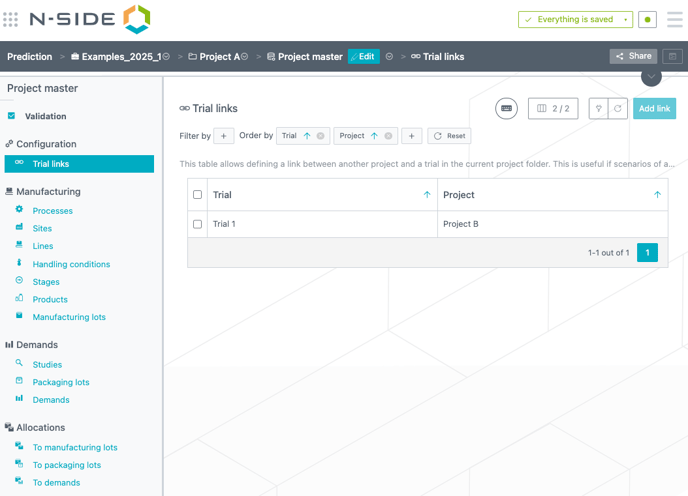Click the refresh table icon
This screenshot has width=688, height=496.
click(618, 108)
